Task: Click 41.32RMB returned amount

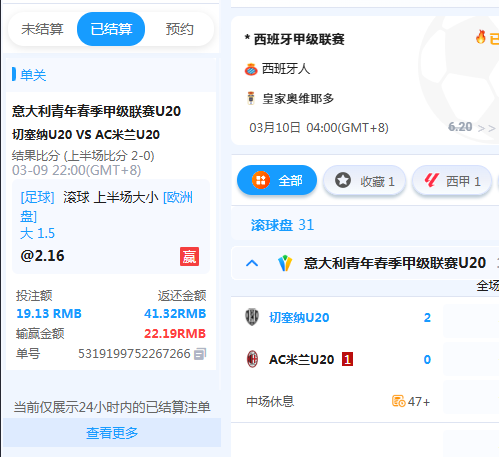Action: tap(175, 314)
